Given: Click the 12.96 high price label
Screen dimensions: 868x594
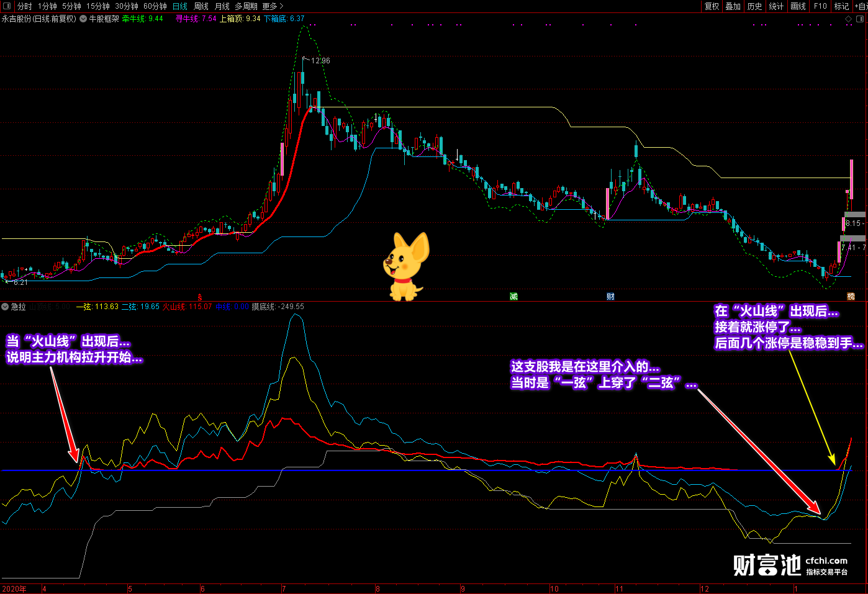Looking at the screenshot, I should click(320, 61).
